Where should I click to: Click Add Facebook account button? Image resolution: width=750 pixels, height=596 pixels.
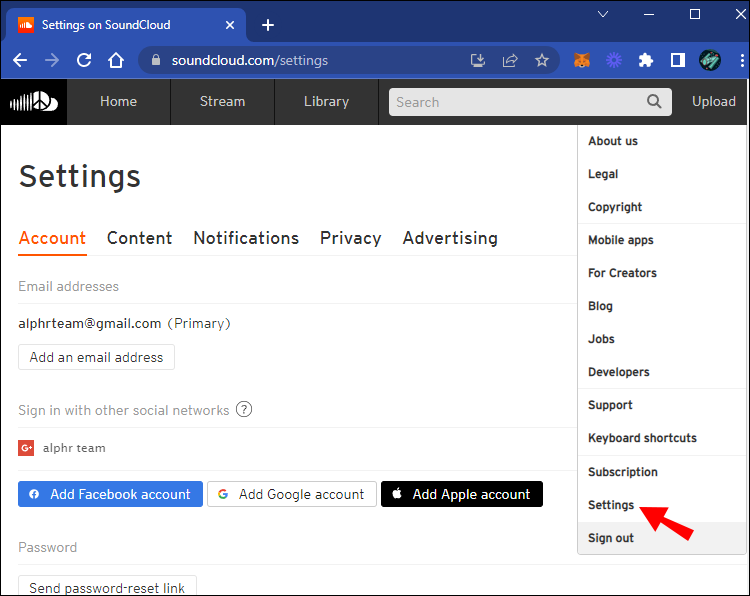click(110, 494)
